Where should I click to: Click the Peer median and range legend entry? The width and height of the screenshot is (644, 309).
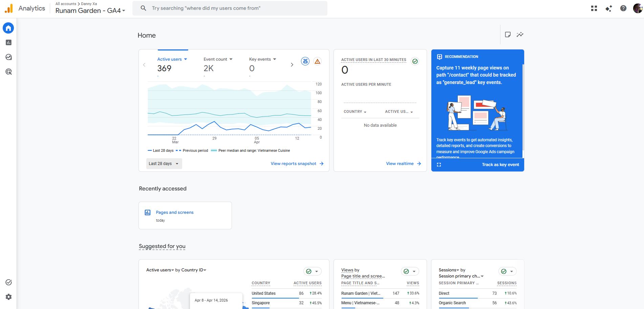click(250, 150)
